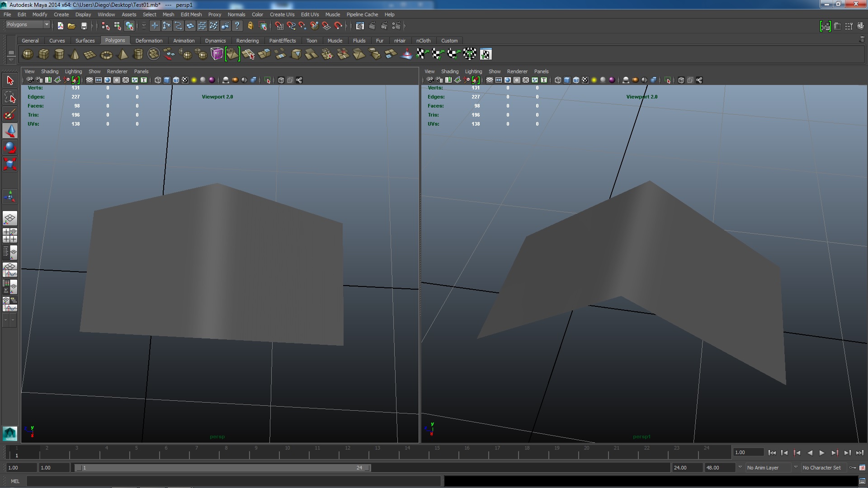Open Shading menu in right viewport
The width and height of the screenshot is (868, 488).
(449, 71)
